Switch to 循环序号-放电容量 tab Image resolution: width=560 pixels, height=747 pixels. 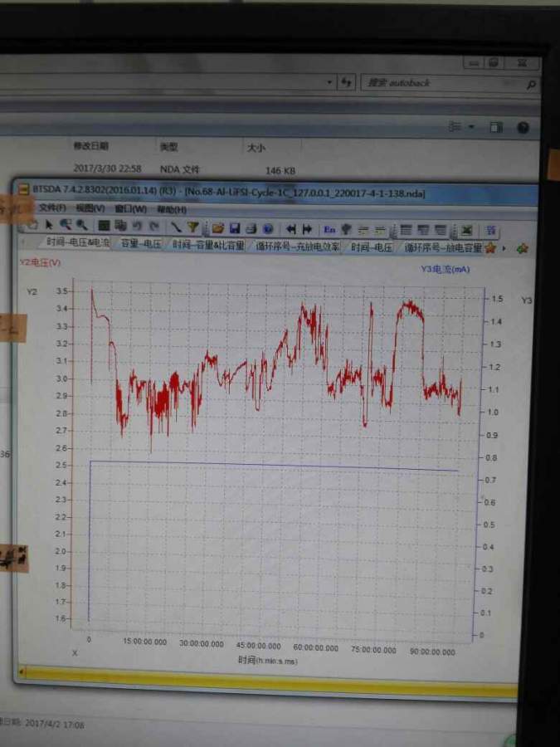pos(443,248)
